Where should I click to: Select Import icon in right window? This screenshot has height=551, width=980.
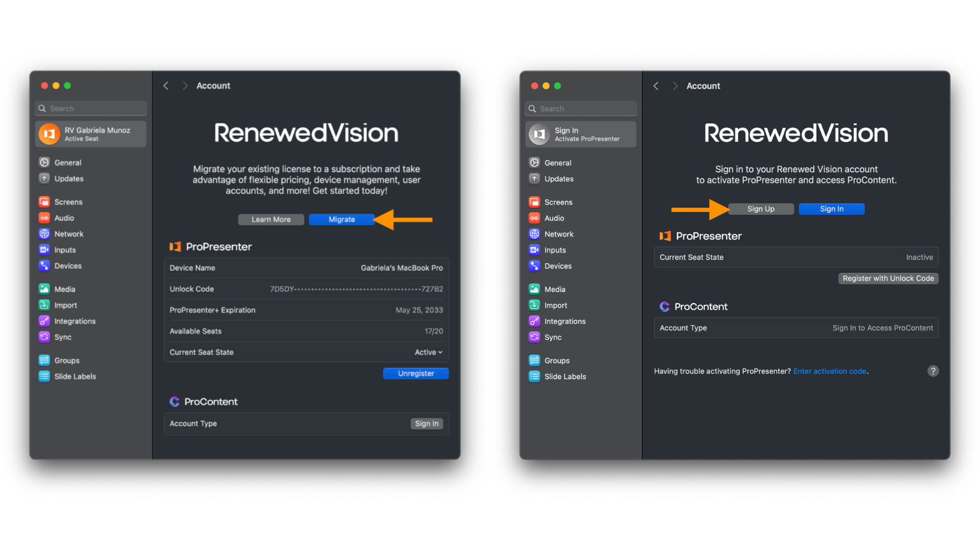click(x=534, y=305)
